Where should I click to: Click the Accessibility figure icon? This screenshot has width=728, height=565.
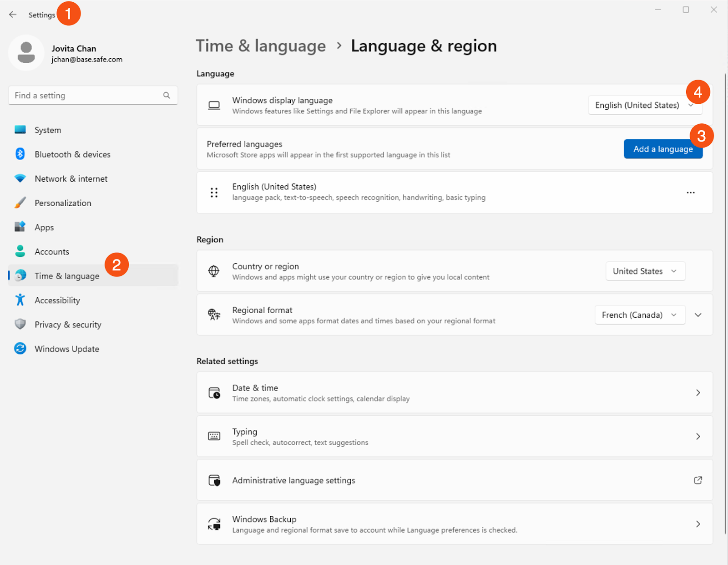pyautogui.click(x=20, y=300)
